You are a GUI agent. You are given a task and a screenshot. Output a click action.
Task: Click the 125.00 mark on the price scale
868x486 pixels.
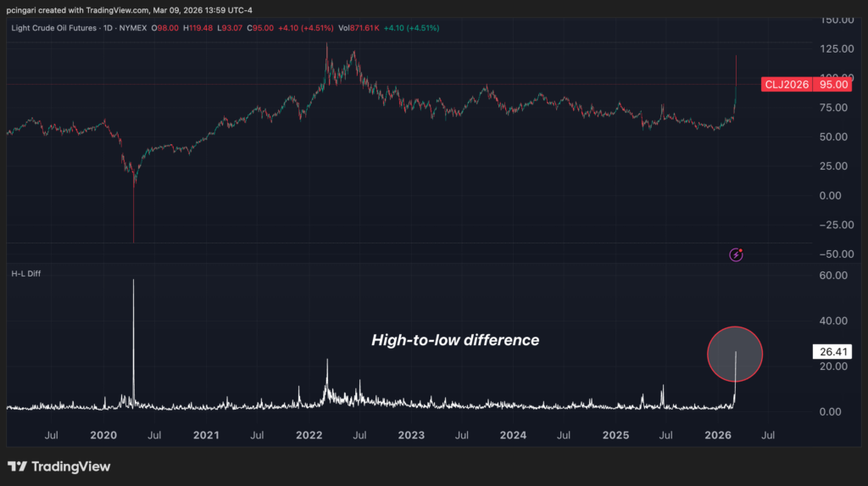pyautogui.click(x=834, y=49)
